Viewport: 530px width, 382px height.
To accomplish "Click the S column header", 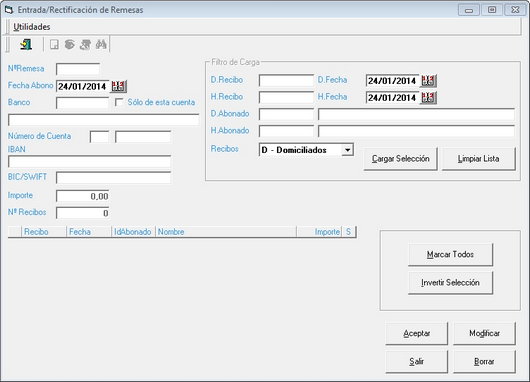I will [348, 232].
